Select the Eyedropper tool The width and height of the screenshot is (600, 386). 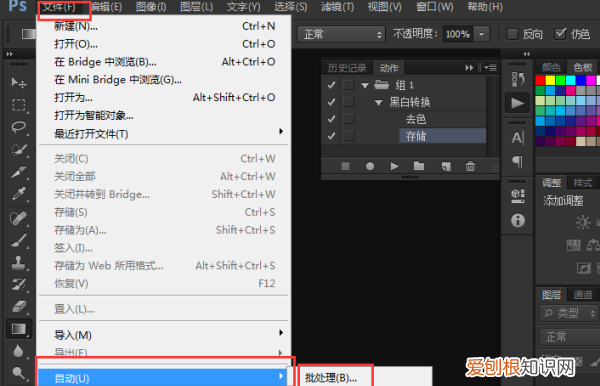18,194
